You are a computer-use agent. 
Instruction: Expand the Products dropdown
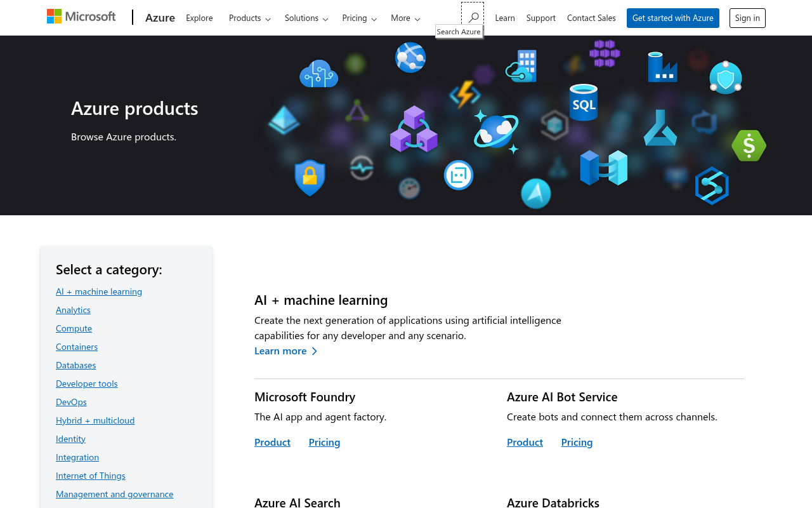250,18
